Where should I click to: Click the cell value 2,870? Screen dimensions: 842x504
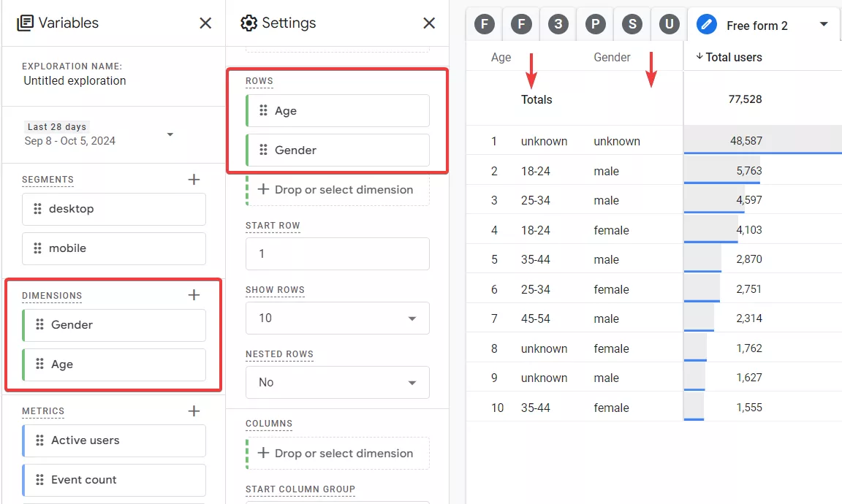749,259
